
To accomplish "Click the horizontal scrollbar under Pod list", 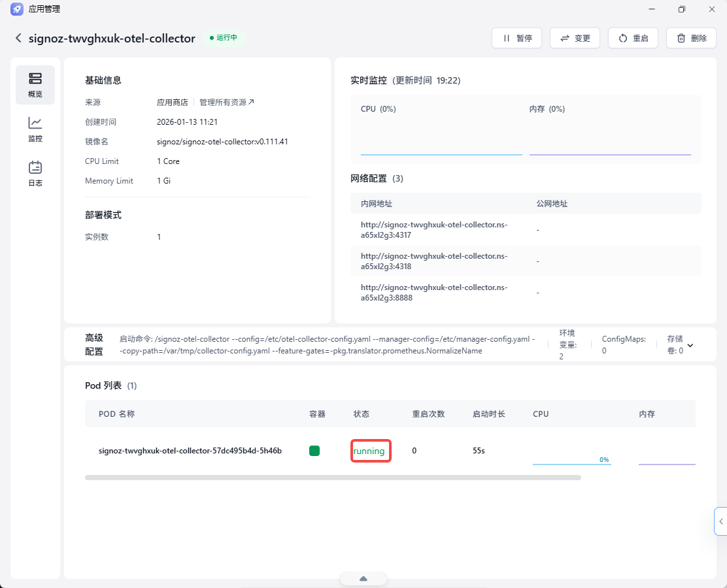I will click(333, 477).
